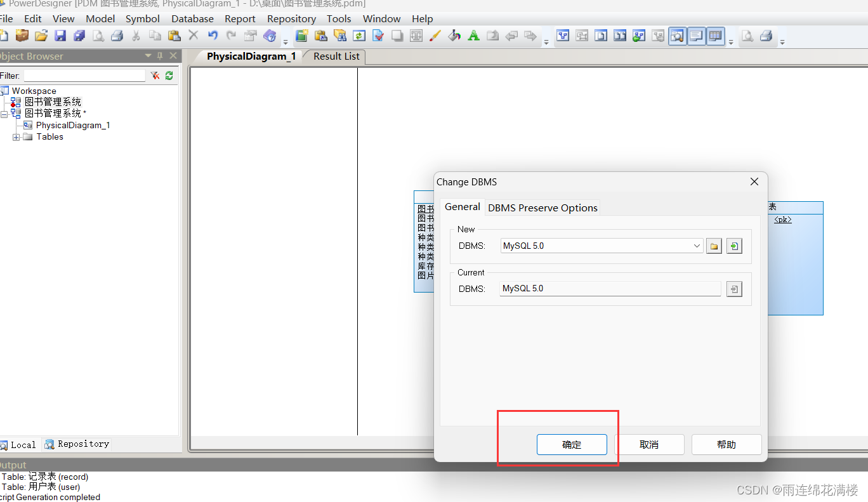Click the Delete X toolbar icon
This screenshot has width=868, height=502.
194,36
